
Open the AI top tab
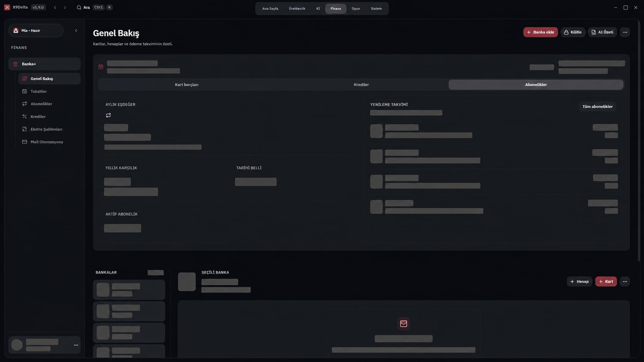tap(318, 8)
